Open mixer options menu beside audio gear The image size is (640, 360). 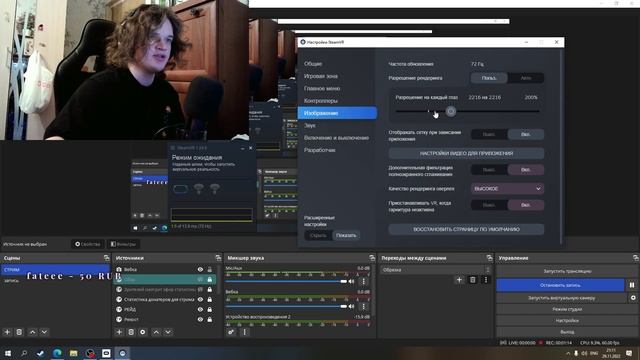[x=244, y=332]
